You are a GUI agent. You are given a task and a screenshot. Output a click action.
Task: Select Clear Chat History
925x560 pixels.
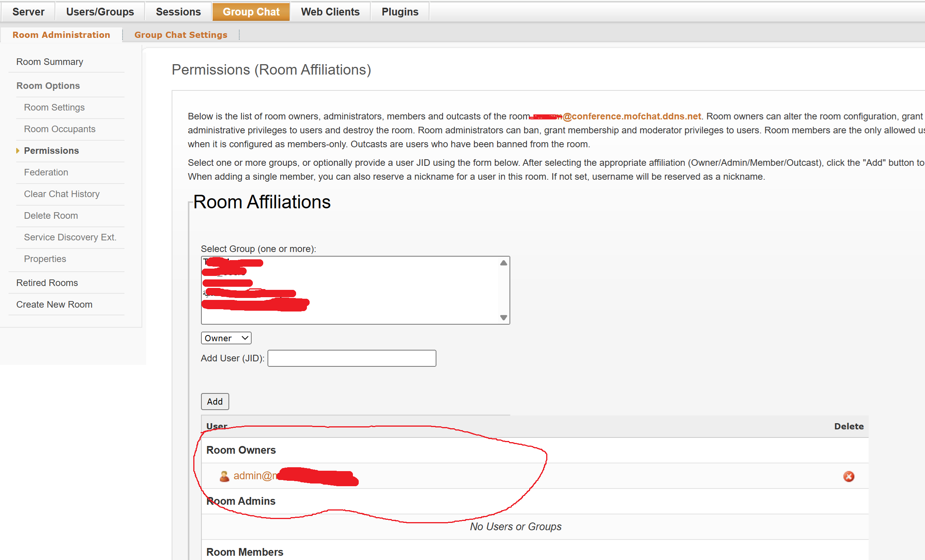[x=62, y=194]
